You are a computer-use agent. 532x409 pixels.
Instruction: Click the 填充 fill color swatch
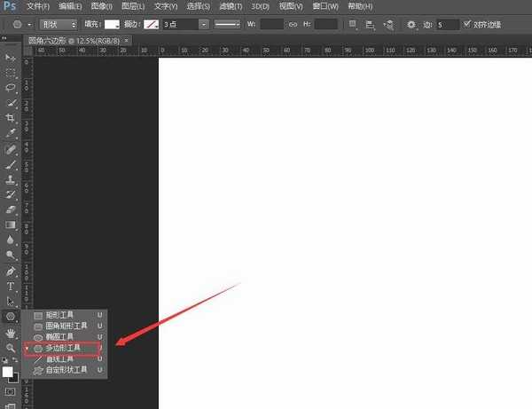112,24
